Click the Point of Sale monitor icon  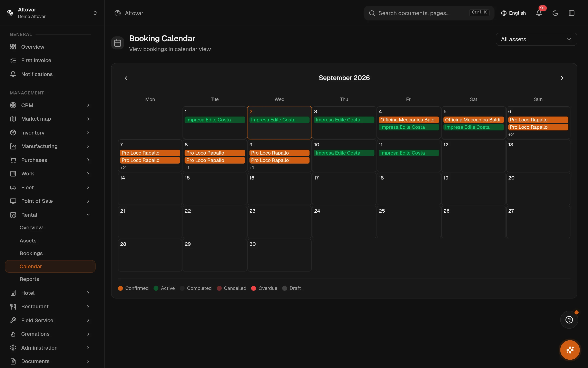[13, 201]
